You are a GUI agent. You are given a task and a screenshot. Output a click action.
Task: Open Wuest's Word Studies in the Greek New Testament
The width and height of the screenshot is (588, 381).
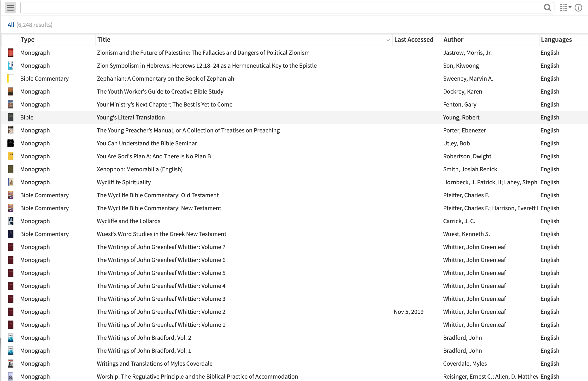pos(161,234)
